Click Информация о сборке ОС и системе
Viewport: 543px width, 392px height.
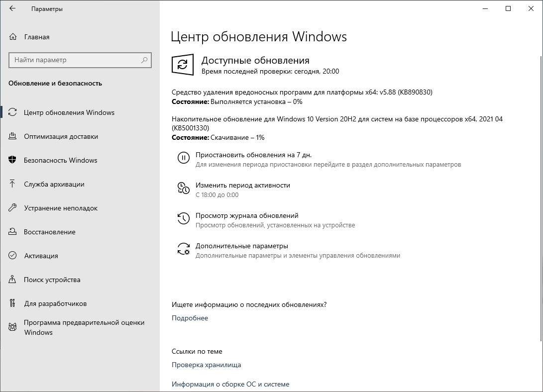coord(231,384)
